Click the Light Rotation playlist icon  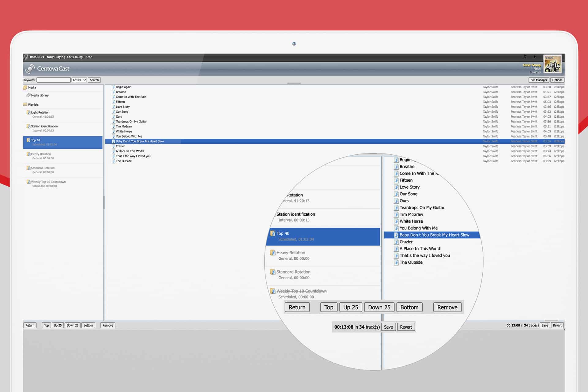click(28, 112)
